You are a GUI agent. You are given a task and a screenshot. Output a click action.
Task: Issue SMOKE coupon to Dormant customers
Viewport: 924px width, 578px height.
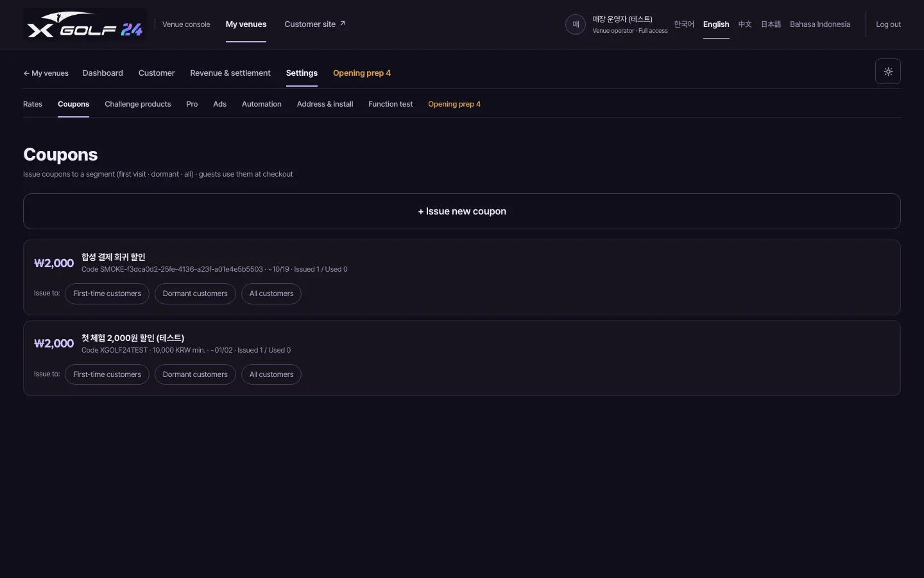tap(195, 293)
